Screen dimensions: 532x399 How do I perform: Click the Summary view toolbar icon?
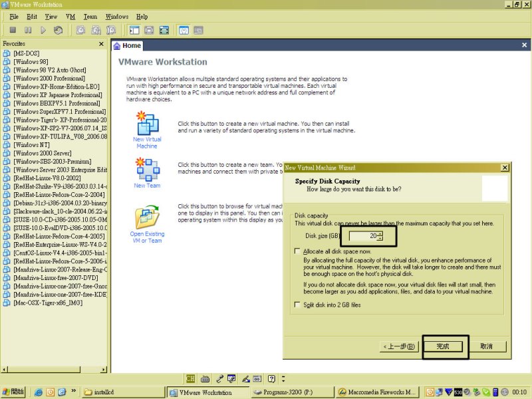coord(184,30)
